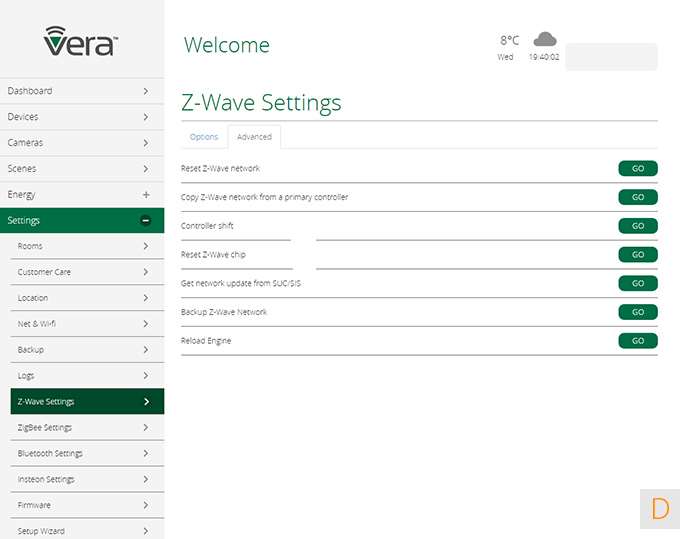Open ZigBee Settings in sidebar
Image resolution: width=690 pixels, height=539 pixels.
(85, 428)
